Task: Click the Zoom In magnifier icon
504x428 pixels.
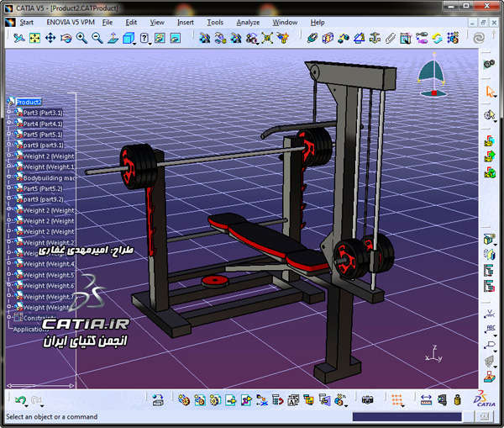Action: pyautogui.click(x=81, y=38)
